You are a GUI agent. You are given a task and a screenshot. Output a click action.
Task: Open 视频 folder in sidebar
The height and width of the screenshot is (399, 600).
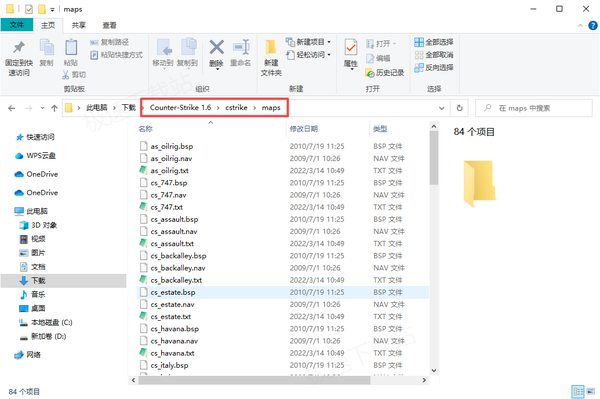click(x=33, y=239)
